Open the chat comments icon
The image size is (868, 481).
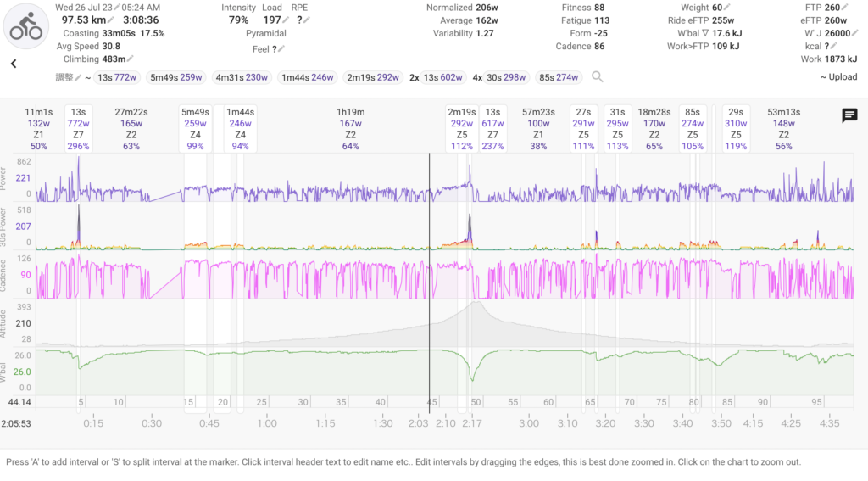pos(849,116)
